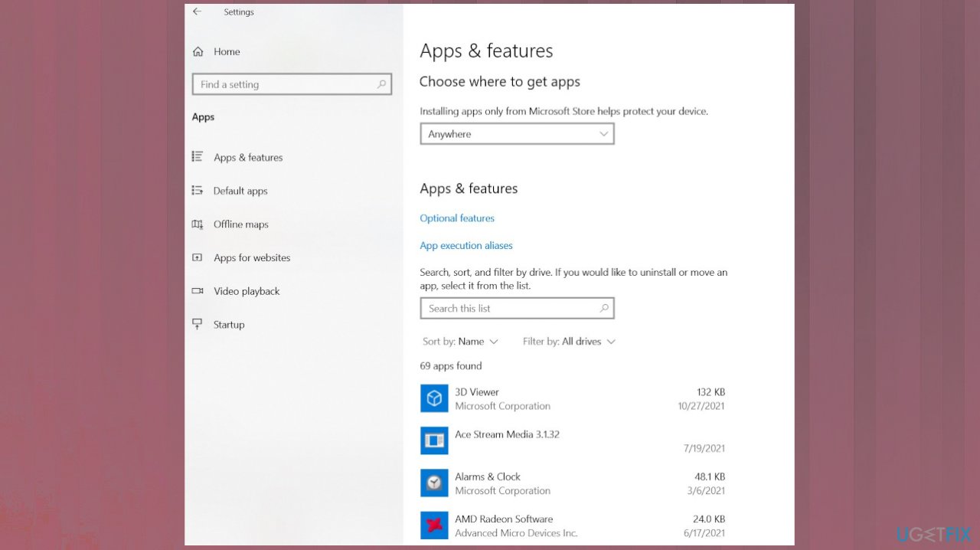The image size is (980, 550).
Task: Open the Anywhere app source dropdown
Action: click(x=517, y=133)
